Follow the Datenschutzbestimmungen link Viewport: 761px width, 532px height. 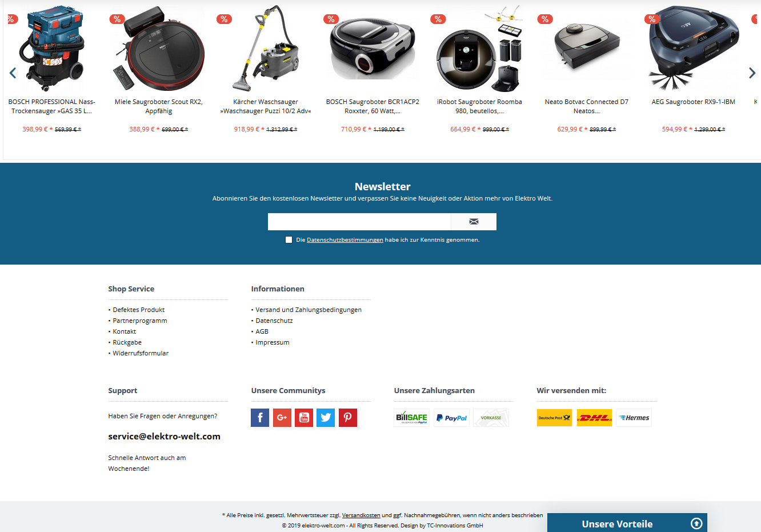point(345,240)
